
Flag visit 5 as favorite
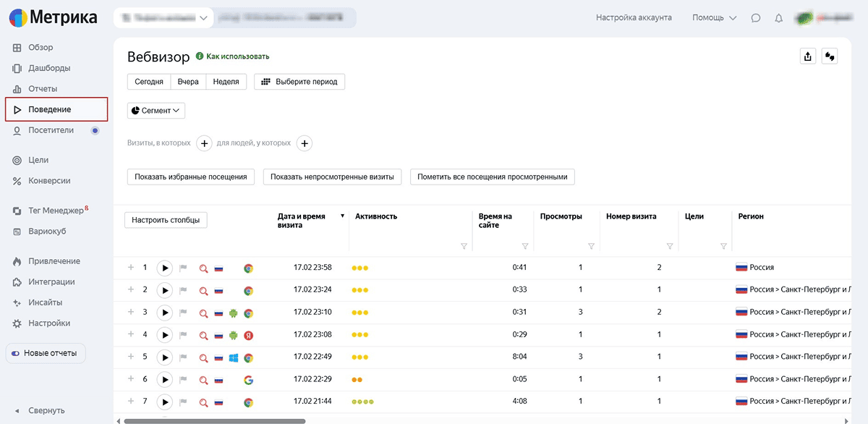183,357
